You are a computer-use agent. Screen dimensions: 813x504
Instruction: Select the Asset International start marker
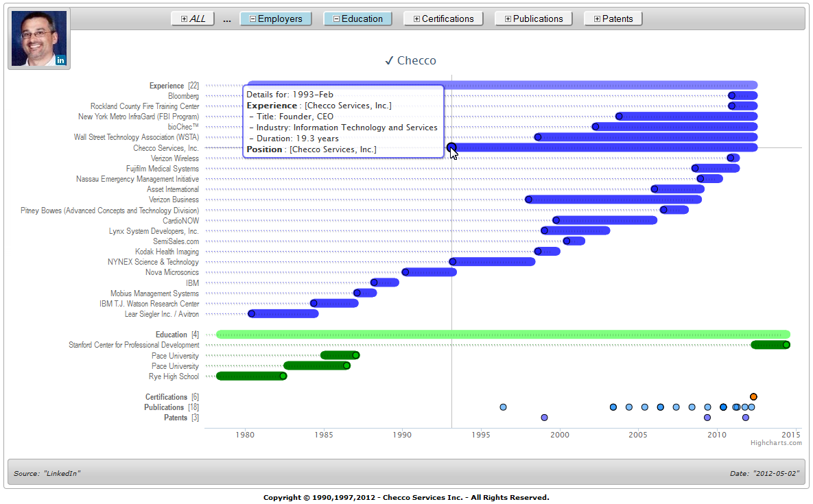pyautogui.click(x=655, y=189)
